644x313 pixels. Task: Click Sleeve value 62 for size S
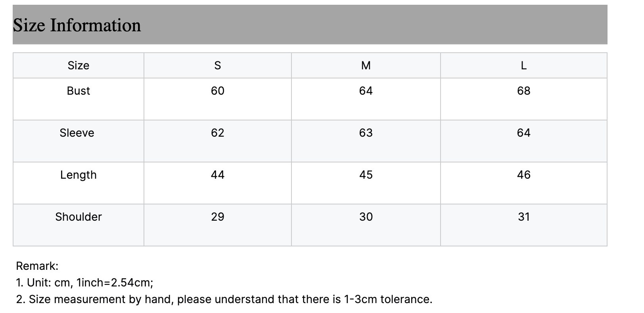pyautogui.click(x=218, y=133)
